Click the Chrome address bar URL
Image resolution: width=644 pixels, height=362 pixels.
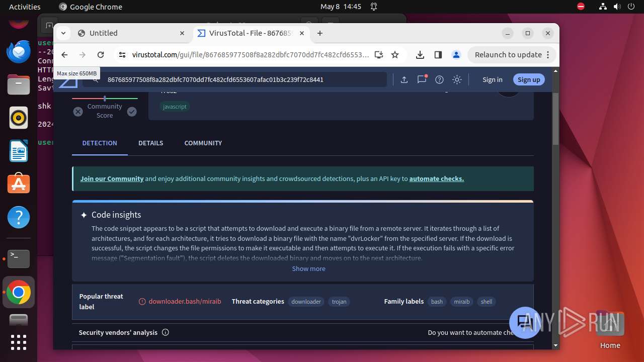coord(251,55)
